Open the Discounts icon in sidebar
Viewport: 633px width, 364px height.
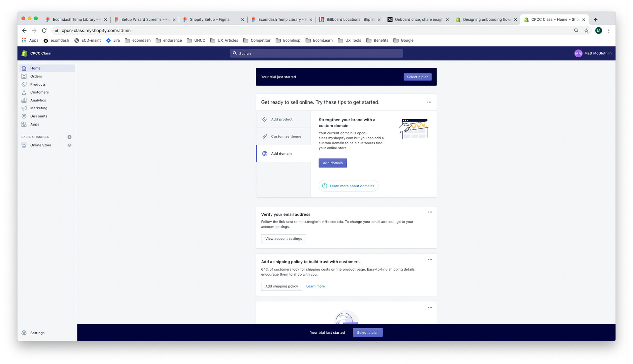(24, 116)
